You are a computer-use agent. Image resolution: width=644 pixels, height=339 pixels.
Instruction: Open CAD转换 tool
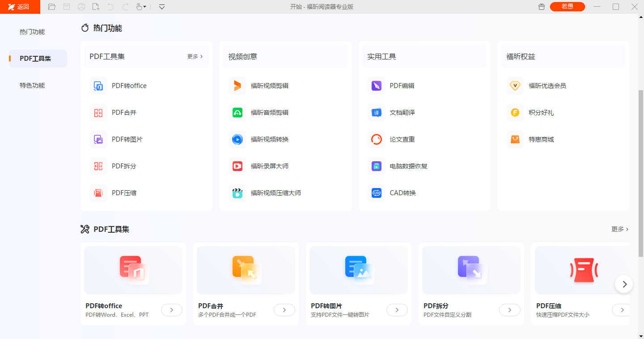[x=402, y=193]
